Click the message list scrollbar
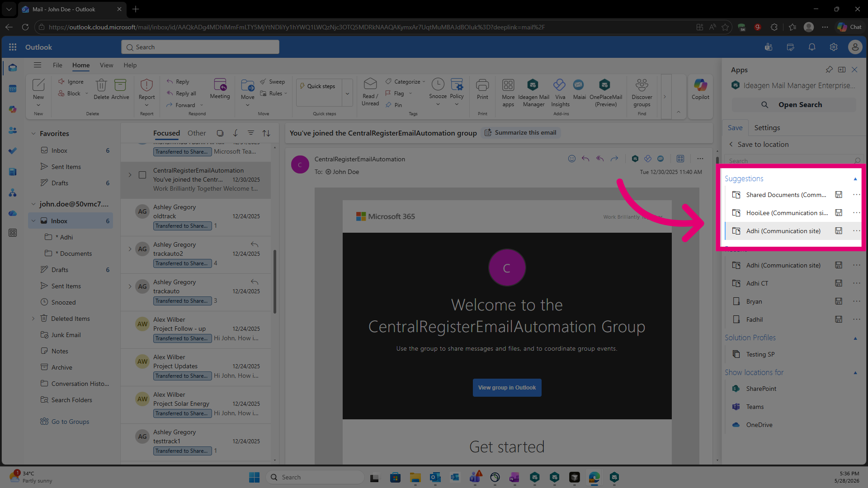Image resolution: width=868 pixels, height=488 pixels. (x=275, y=281)
